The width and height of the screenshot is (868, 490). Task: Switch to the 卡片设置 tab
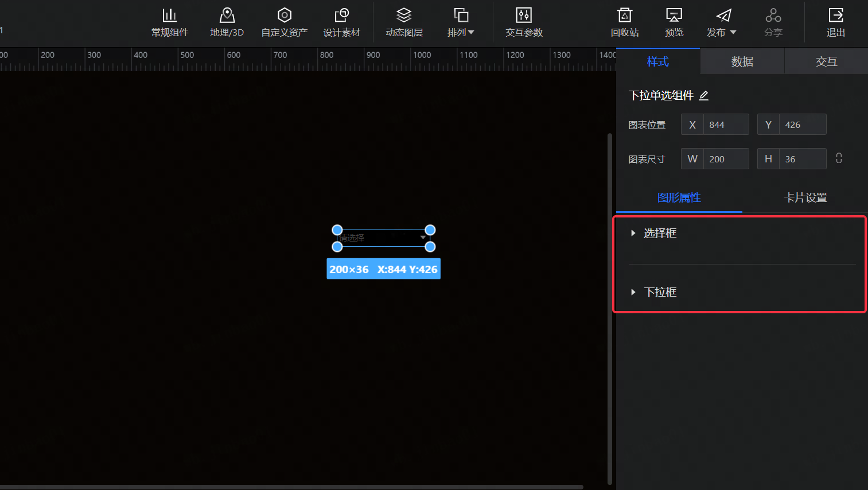(x=805, y=197)
